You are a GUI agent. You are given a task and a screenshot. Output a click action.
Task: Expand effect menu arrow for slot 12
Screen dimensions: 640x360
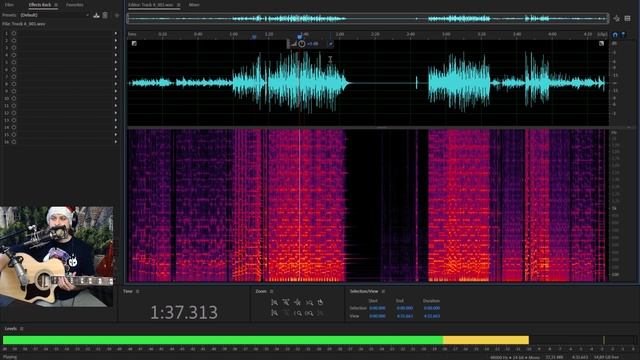[116, 113]
